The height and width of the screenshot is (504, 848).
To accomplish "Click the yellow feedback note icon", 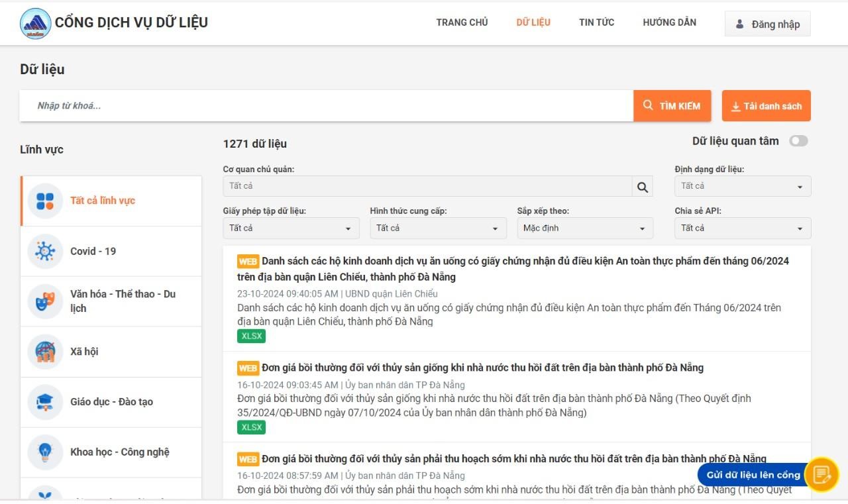I will click(x=821, y=474).
